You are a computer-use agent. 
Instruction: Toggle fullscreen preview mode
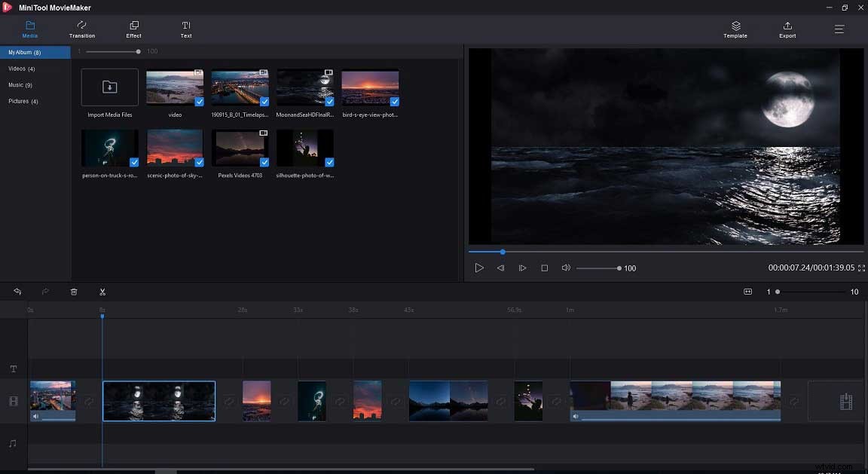pos(860,268)
